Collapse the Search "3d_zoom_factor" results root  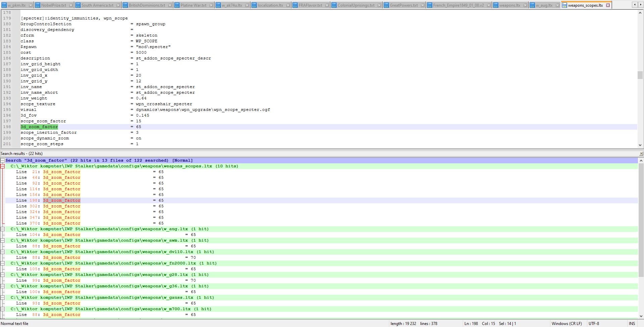2,160
